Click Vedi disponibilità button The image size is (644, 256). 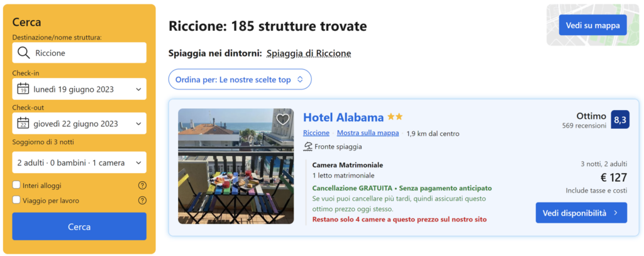click(x=581, y=213)
